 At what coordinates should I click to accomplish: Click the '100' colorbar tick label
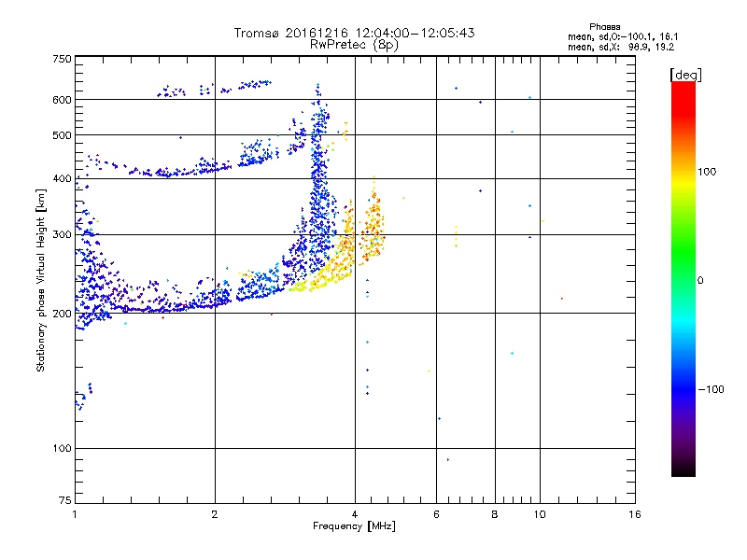[x=707, y=172]
